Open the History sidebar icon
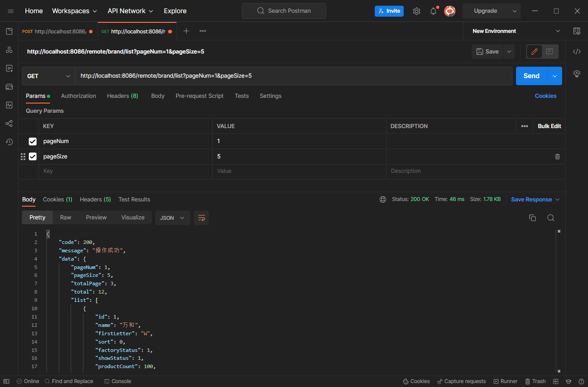 pyautogui.click(x=9, y=142)
